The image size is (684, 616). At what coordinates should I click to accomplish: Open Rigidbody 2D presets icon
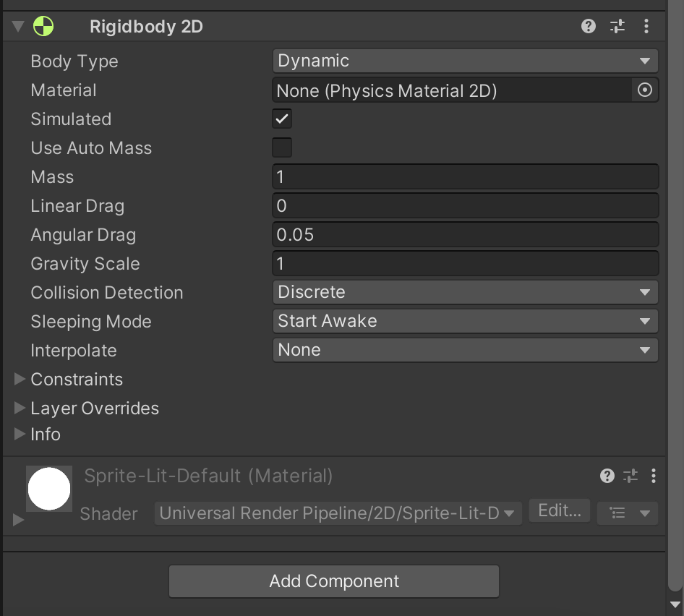pos(617,27)
